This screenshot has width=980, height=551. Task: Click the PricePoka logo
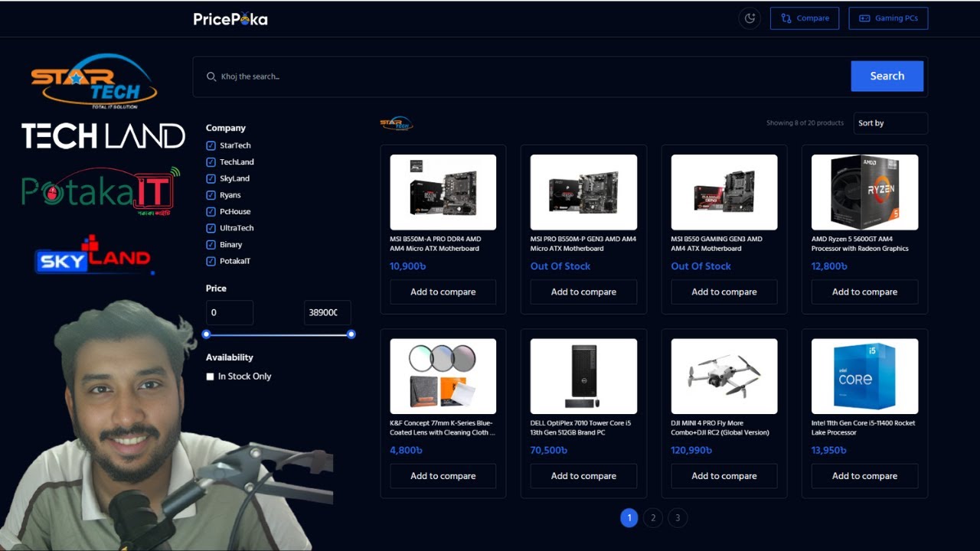point(230,19)
